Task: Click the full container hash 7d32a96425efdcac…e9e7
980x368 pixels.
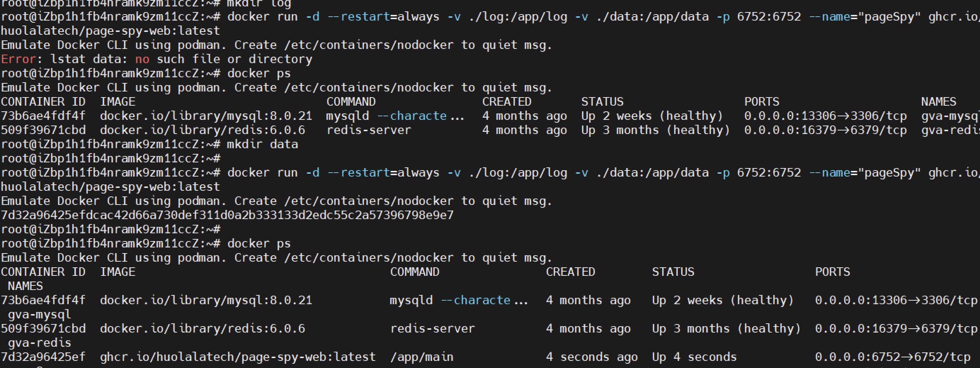Action: 227,215
